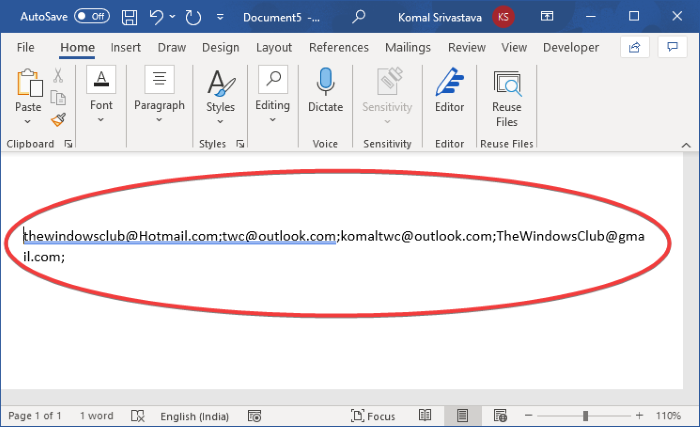Open the search magnifier in the title bar
This screenshot has width=700, height=427.
pos(358,17)
